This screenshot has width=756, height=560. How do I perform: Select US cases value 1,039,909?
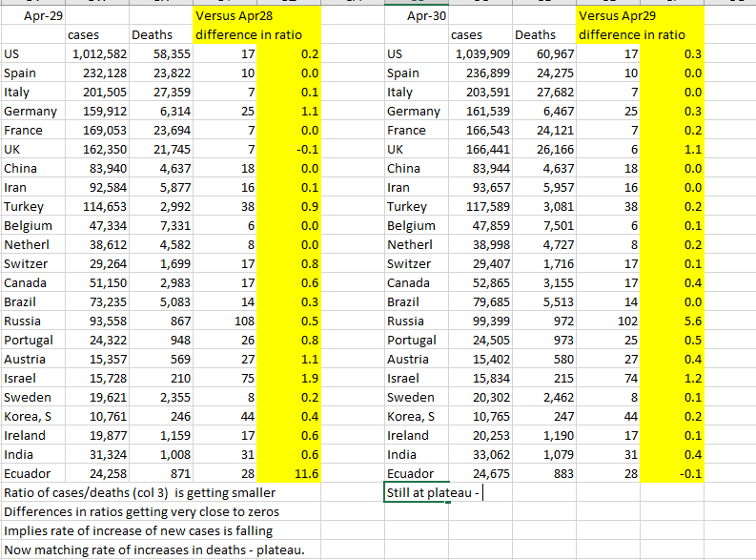coord(480,54)
